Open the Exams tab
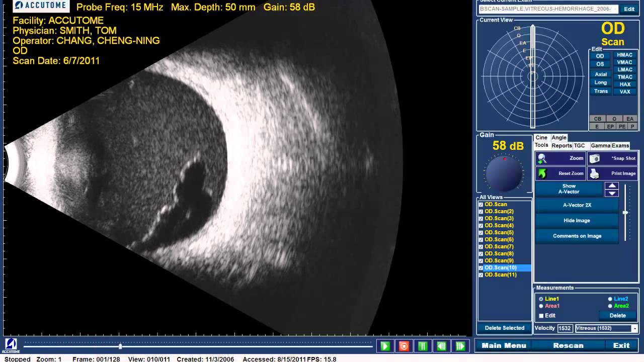 coord(620,146)
